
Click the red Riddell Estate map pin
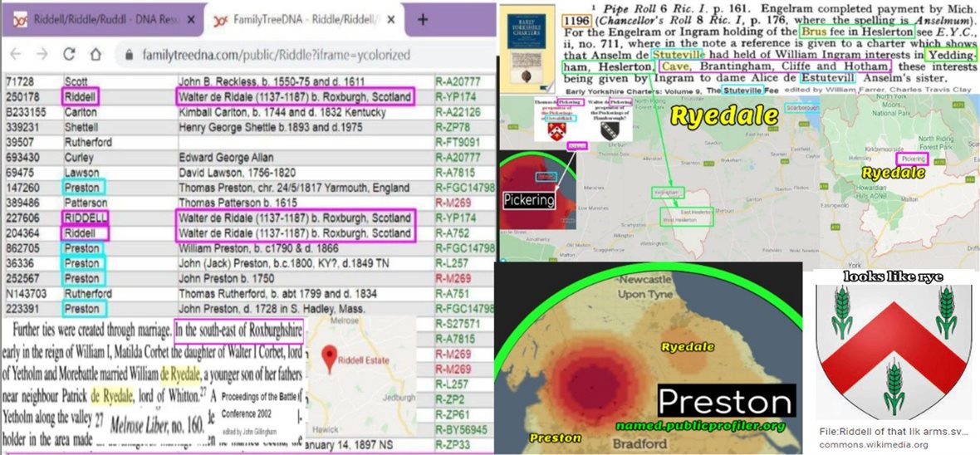coord(329,359)
